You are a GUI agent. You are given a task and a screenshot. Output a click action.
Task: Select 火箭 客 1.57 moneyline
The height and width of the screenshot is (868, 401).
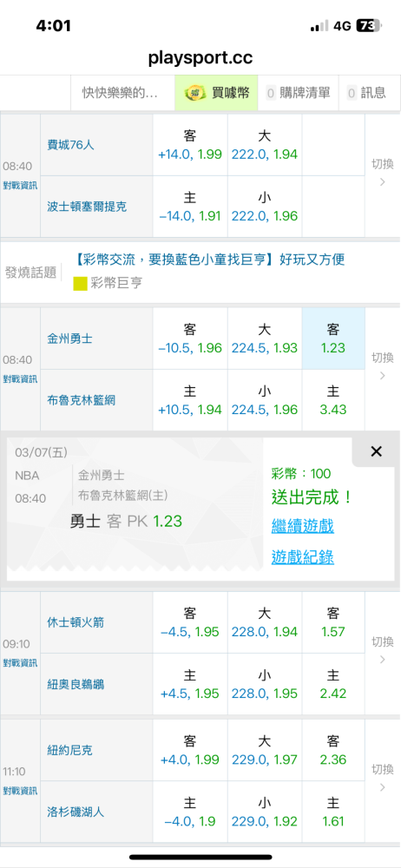pos(333,622)
